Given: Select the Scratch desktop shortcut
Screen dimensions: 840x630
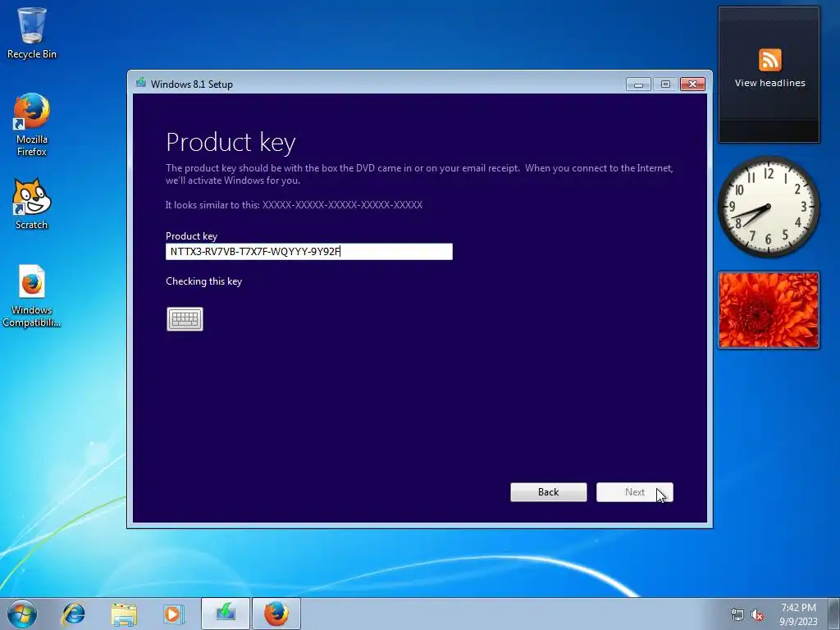Looking at the screenshot, I should (x=32, y=204).
